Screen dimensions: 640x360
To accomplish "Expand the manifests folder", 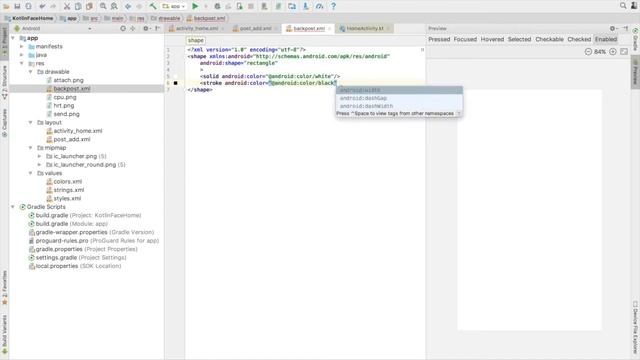I will 22,47.
